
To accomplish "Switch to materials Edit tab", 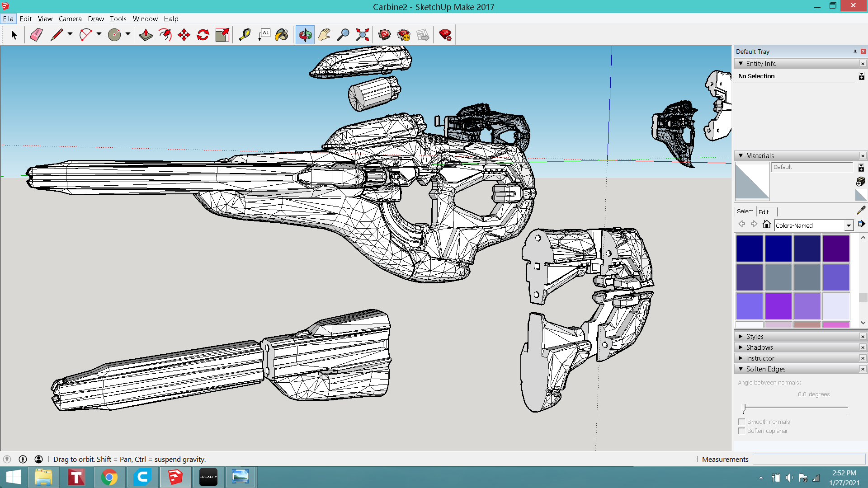I will point(764,211).
